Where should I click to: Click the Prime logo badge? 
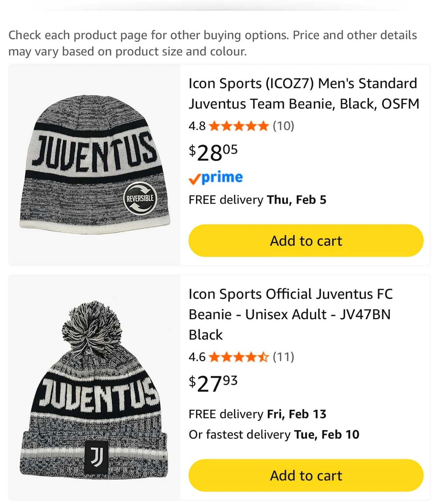point(216,178)
